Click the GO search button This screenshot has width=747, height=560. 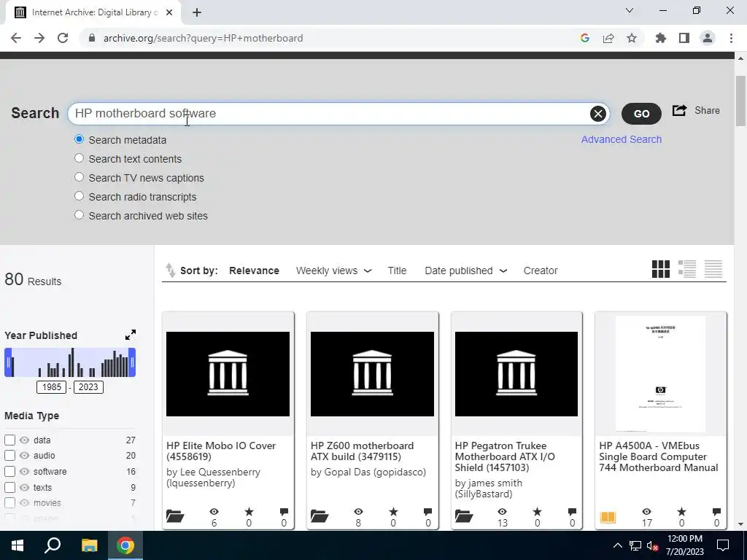[641, 114]
